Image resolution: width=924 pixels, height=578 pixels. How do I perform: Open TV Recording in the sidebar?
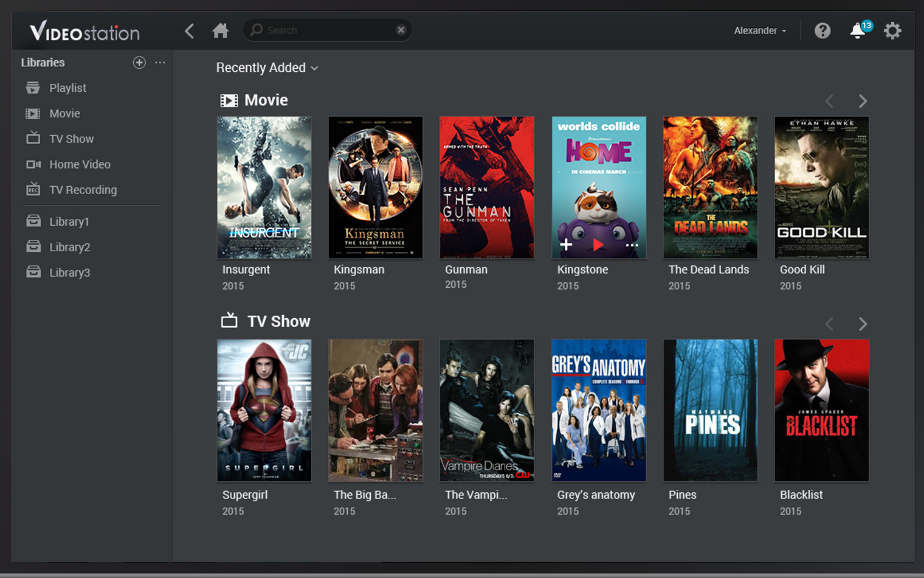[83, 190]
